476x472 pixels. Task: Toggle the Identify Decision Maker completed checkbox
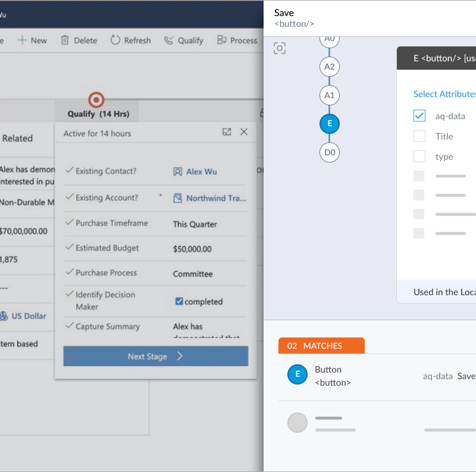click(179, 302)
